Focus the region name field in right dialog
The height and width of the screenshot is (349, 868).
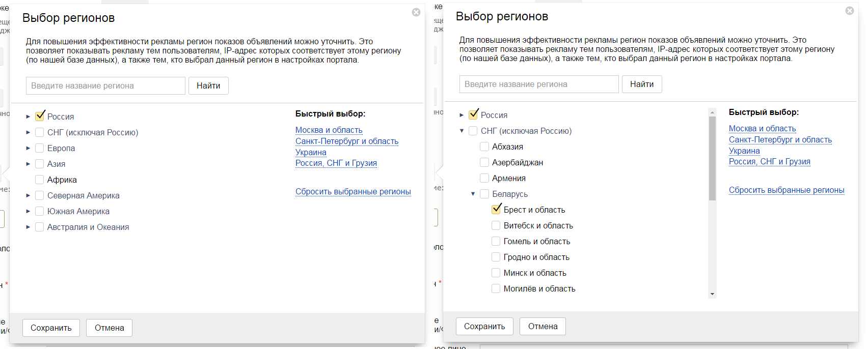pyautogui.click(x=538, y=84)
